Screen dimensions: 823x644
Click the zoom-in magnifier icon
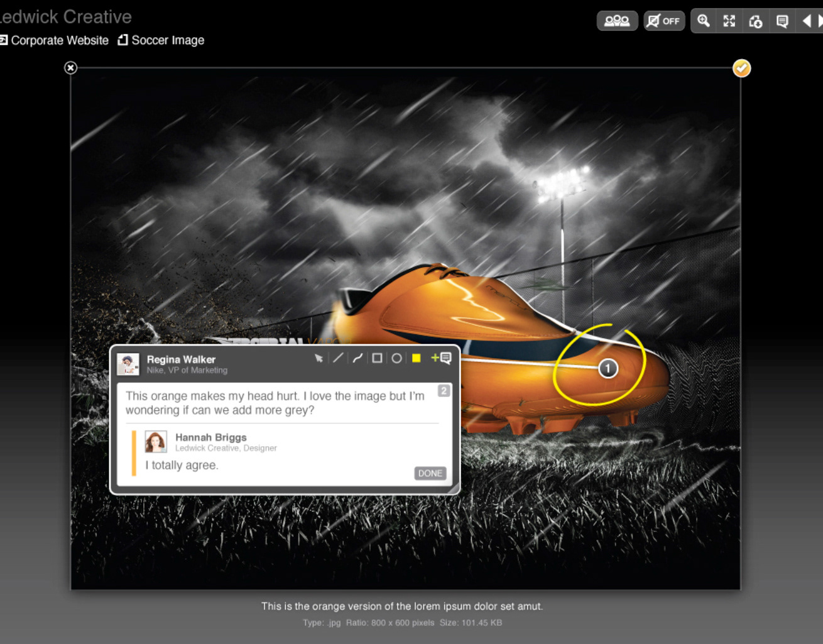pos(704,21)
